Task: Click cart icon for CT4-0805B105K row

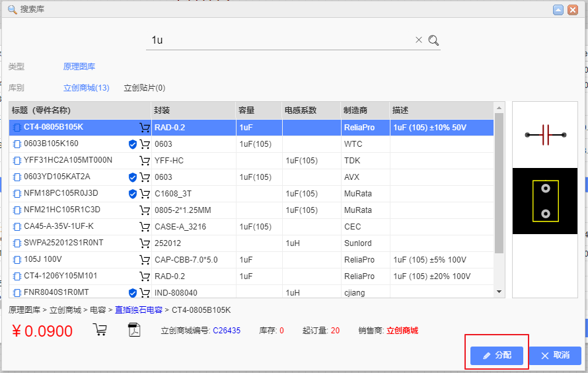Action: (145, 128)
